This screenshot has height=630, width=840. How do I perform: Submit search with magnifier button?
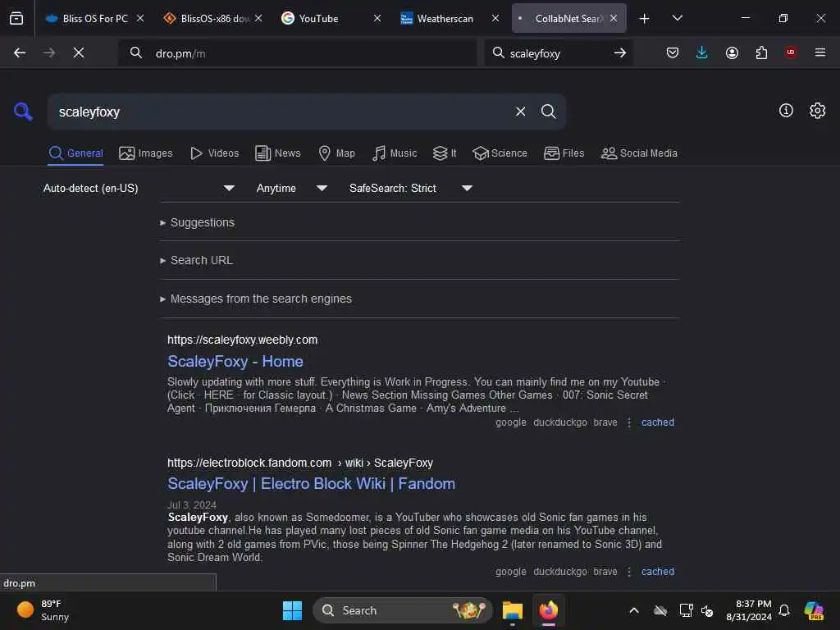(548, 112)
